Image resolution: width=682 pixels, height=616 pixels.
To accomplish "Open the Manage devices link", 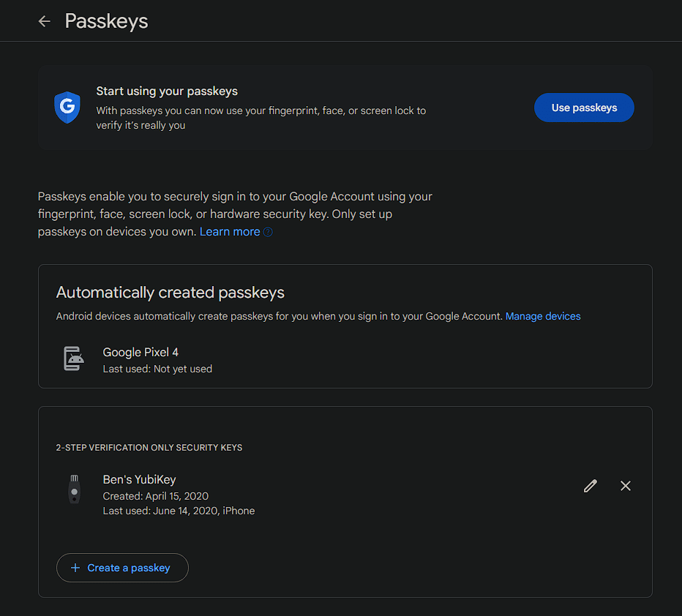I will (543, 316).
